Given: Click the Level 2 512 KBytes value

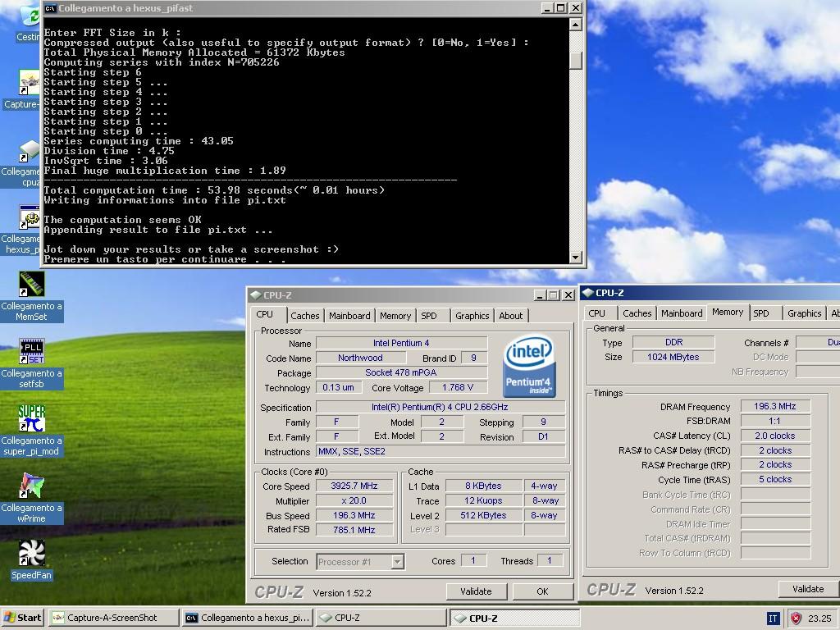Looking at the screenshot, I should [x=483, y=515].
